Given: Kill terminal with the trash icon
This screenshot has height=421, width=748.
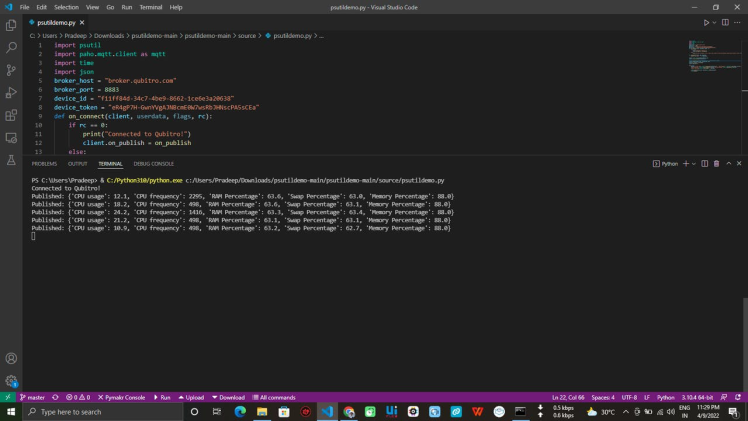Looking at the screenshot, I should coord(716,163).
